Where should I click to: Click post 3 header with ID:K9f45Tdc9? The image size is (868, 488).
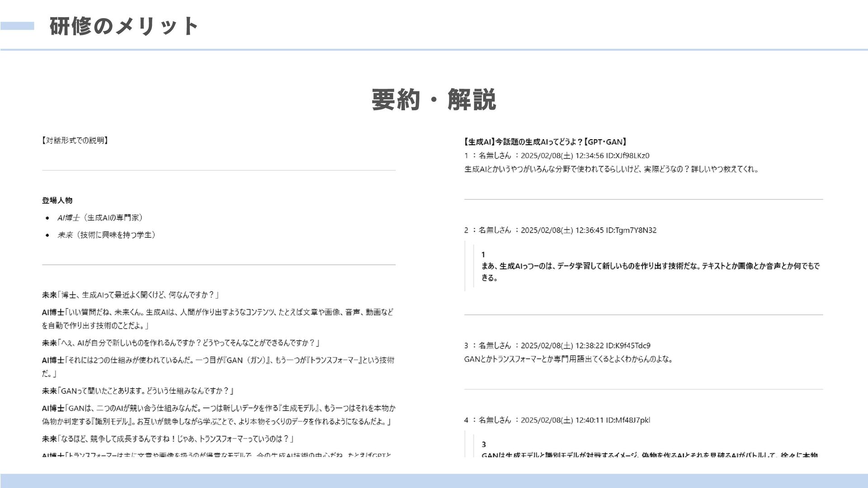coord(557,346)
